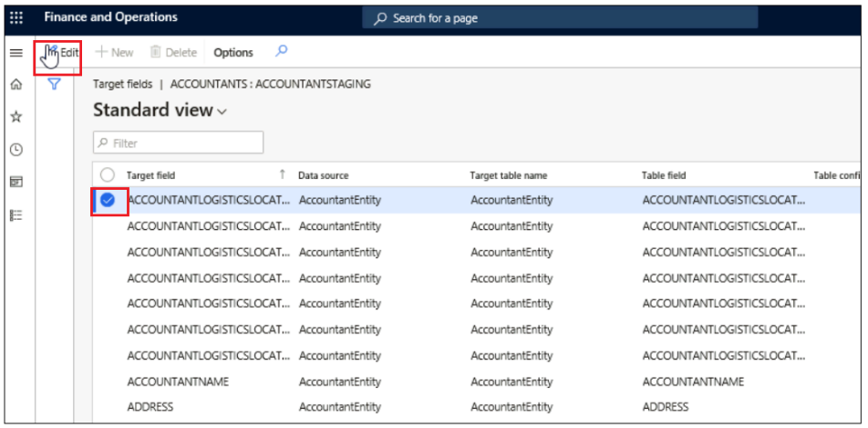Click the Table field column header

coord(664,175)
